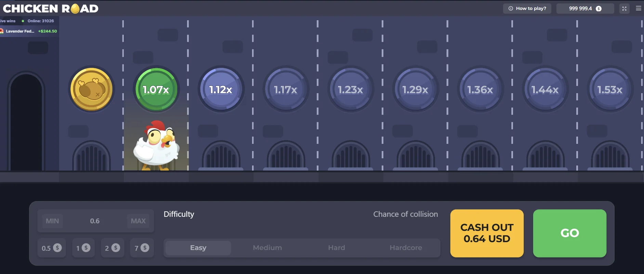Click the 999 999.4 balance display

point(585,9)
